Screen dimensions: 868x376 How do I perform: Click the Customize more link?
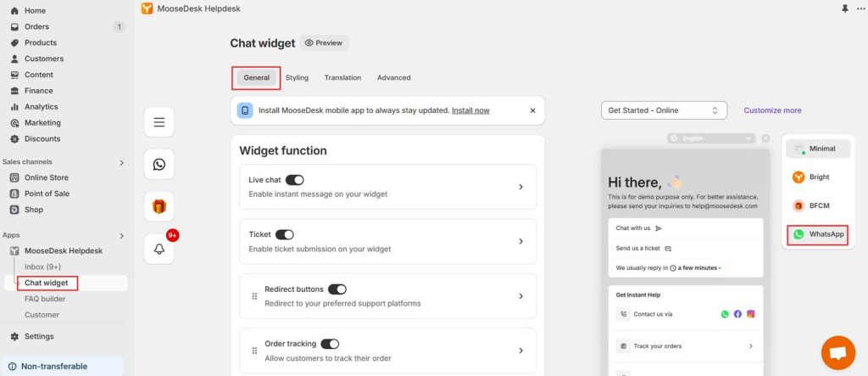pos(772,110)
